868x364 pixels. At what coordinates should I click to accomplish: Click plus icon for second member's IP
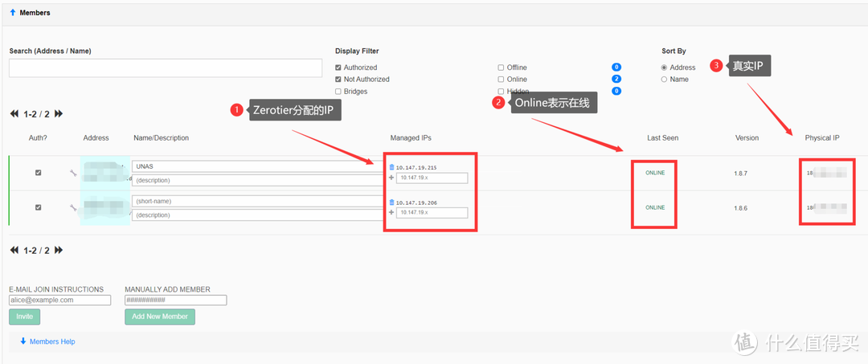click(x=391, y=212)
